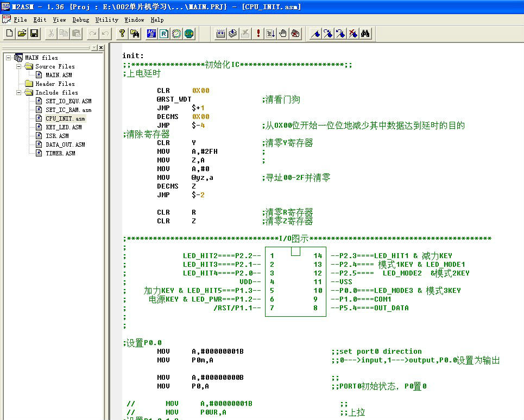
Task: Open the register window with the R icon
Action: pyautogui.click(x=164, y=34)
